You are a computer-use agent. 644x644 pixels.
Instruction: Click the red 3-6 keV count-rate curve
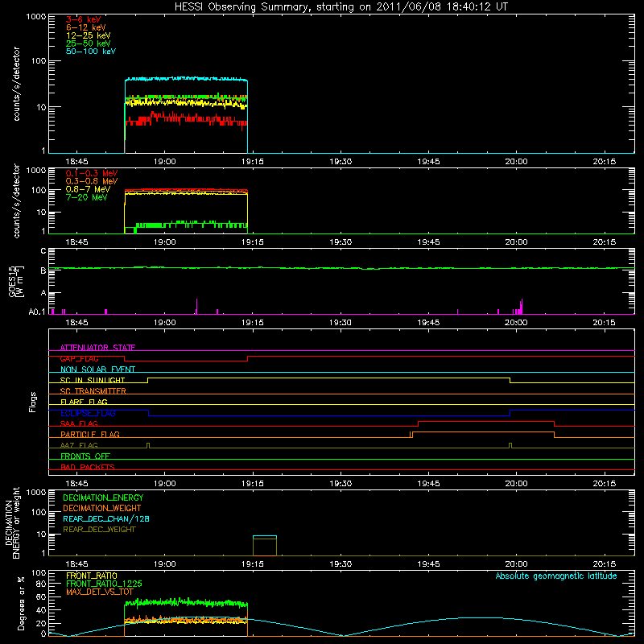(186, 119)
